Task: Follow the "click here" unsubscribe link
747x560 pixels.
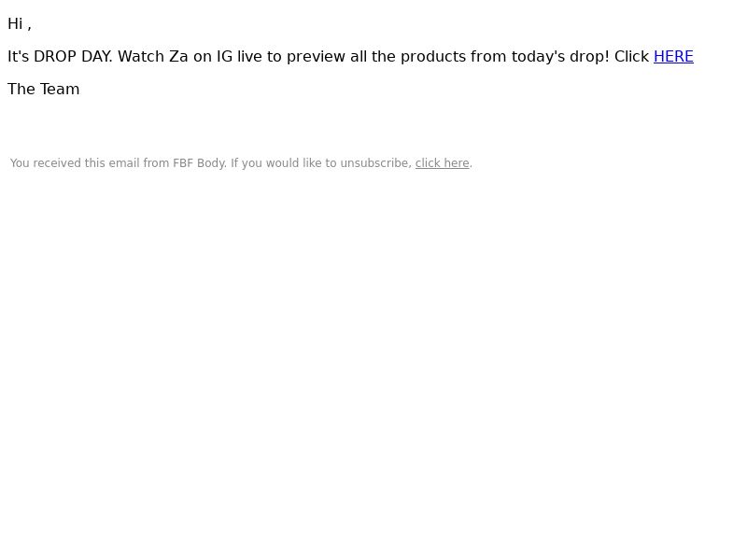Action: tap(442, 163)
